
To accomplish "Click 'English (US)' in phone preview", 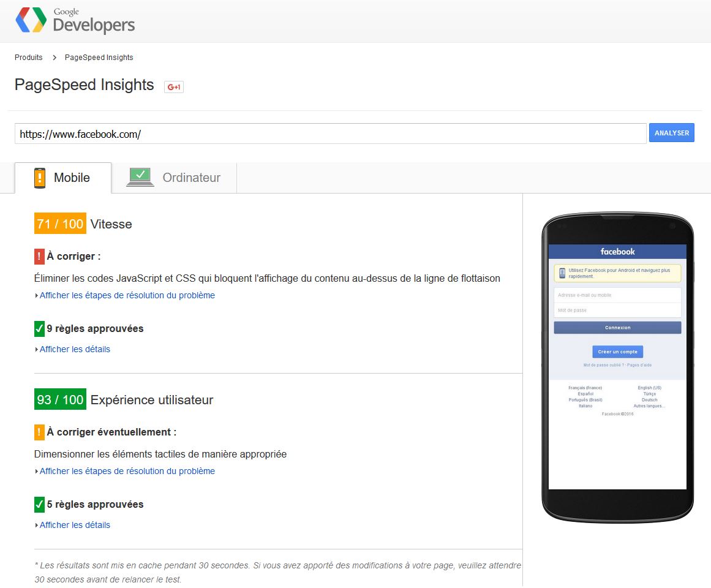I will click(649, 388).
